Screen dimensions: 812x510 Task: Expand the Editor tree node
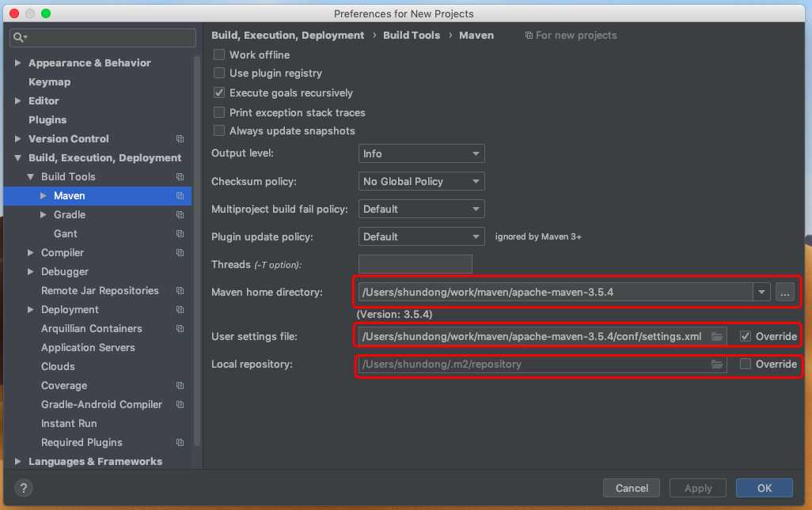17,100
